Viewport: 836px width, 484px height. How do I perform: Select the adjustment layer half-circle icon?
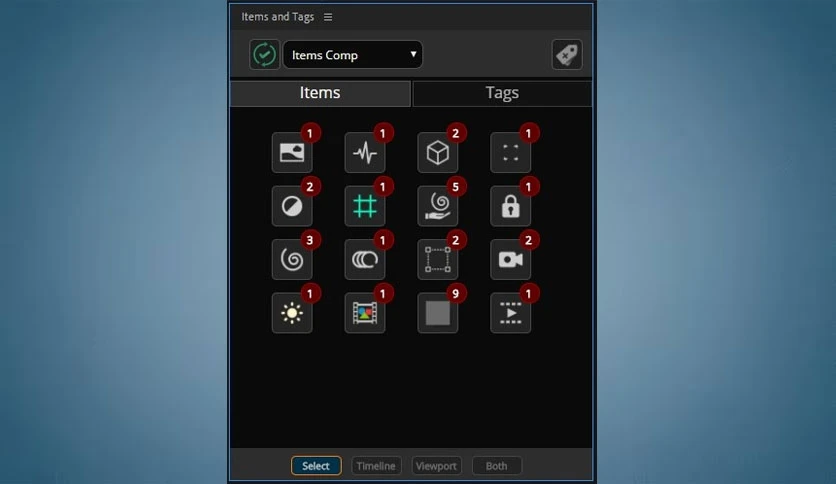click(x=292, y=206)
